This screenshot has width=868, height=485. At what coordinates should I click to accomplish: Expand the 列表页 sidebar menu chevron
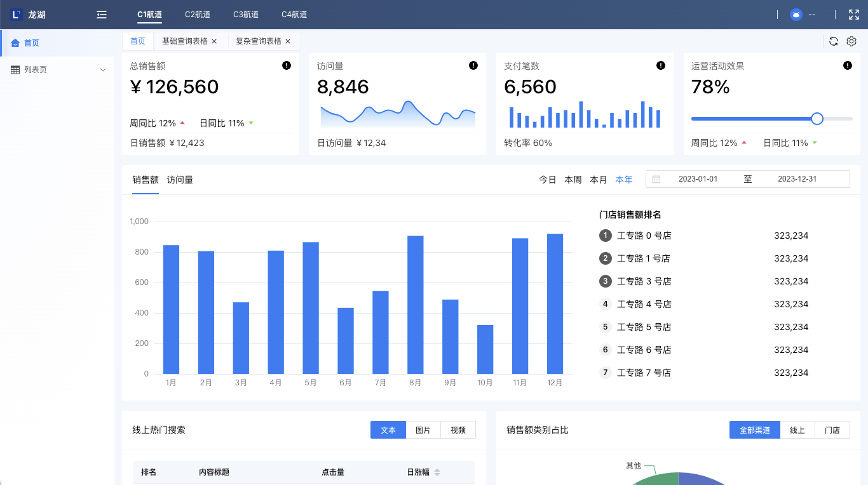pyautogui.click(x=103, y=70)
